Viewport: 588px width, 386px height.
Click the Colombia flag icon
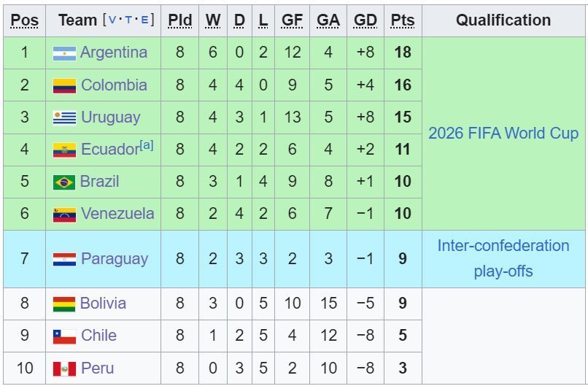click(64, 86)
